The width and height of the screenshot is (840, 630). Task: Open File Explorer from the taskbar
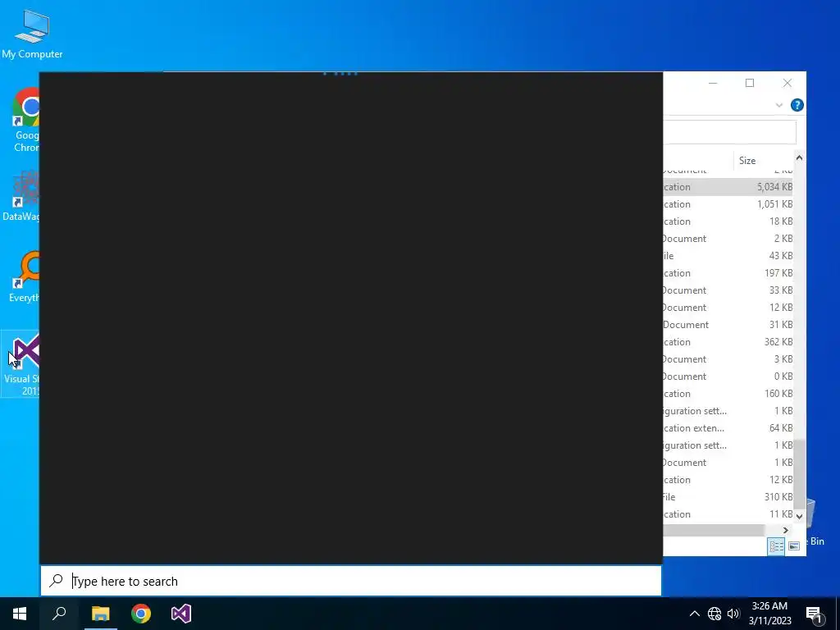(x=100, y=614)
